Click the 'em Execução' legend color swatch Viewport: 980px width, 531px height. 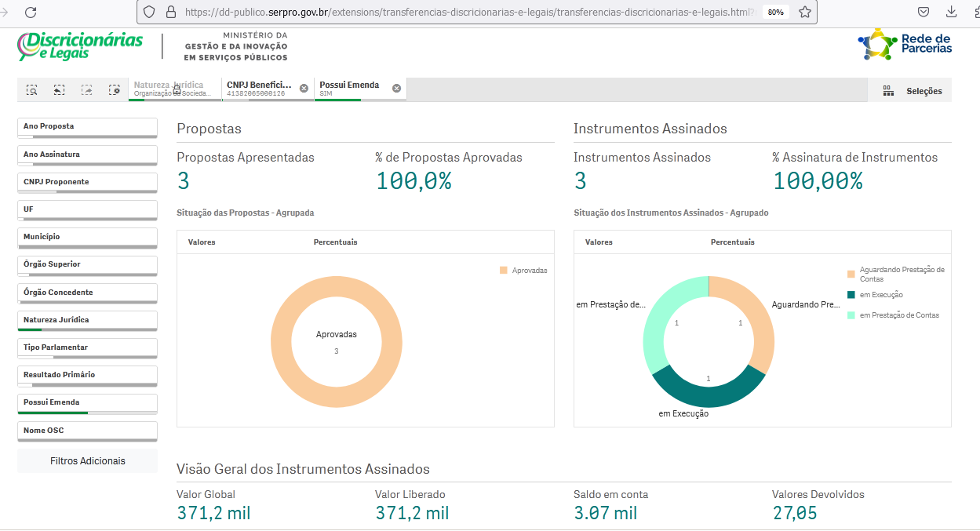(x=851, y=296)
